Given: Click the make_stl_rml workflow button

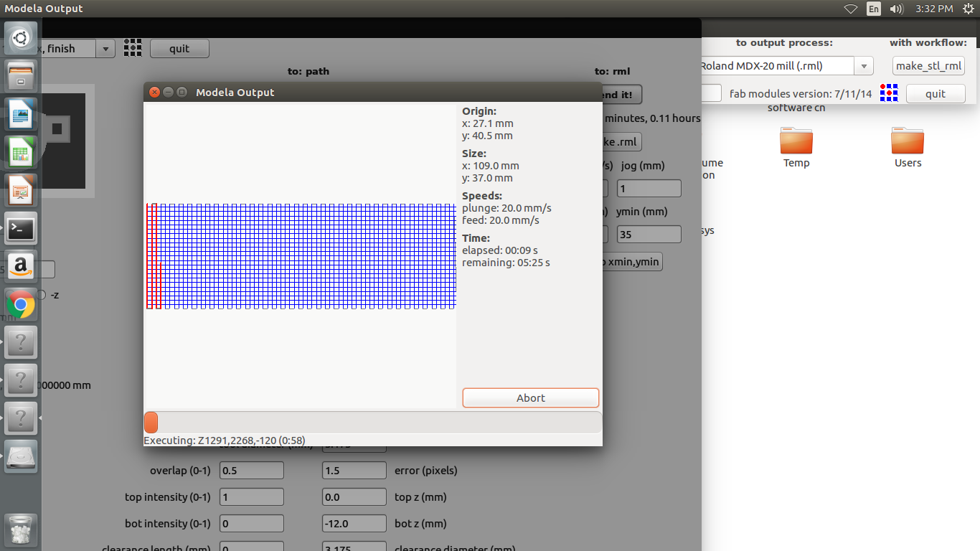Looking at the screenshot, I should tap(929, 66).
